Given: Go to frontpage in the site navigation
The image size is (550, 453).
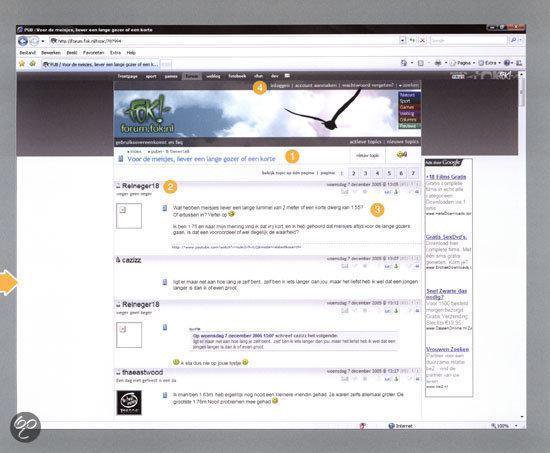Looking at the screenshot, I should click(x=127, y=76).
